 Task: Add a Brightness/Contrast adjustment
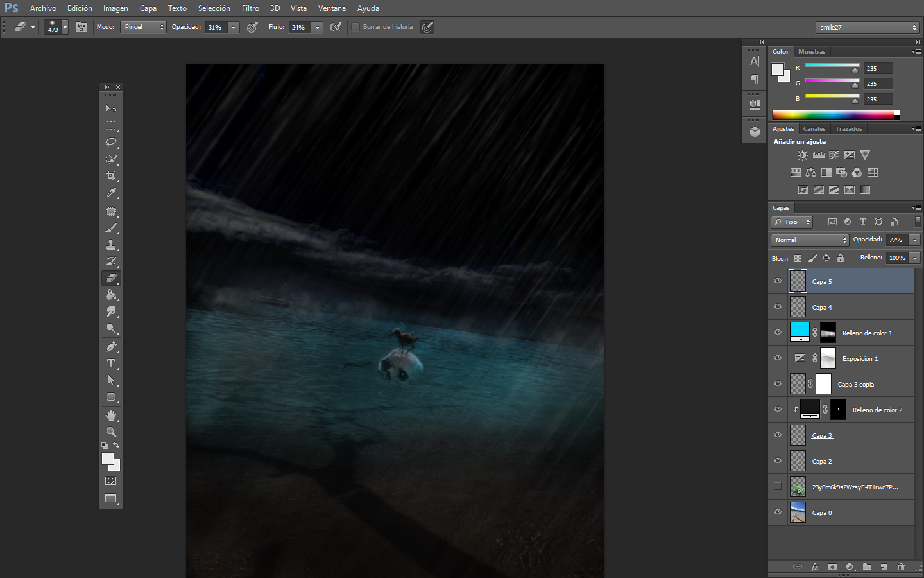[x=803, y=155]
